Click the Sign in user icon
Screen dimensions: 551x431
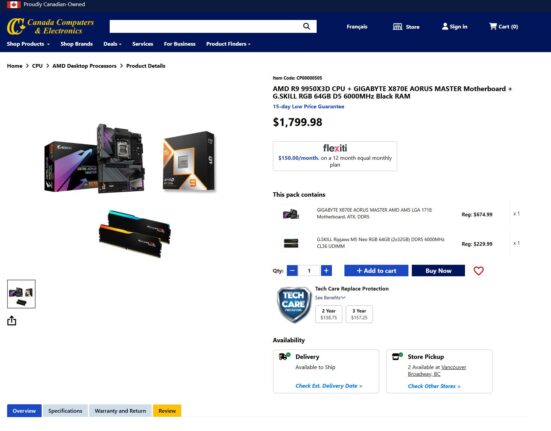(445, 26)
